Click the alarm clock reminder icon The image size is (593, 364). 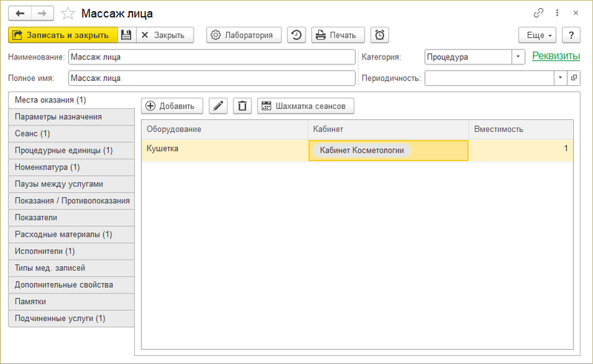[380, 35]
